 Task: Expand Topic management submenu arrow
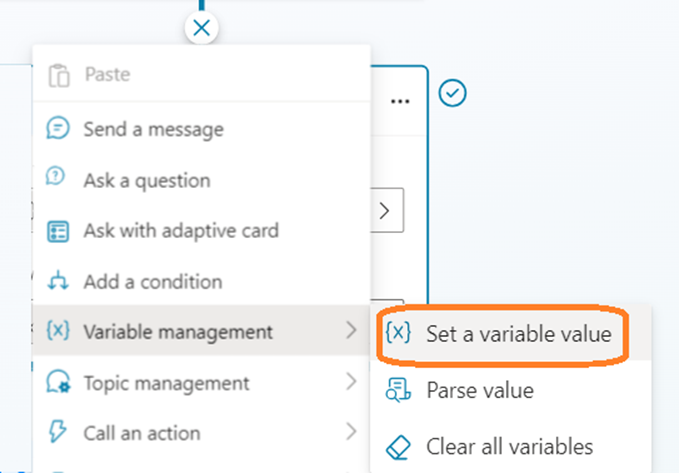click(351, 382)
